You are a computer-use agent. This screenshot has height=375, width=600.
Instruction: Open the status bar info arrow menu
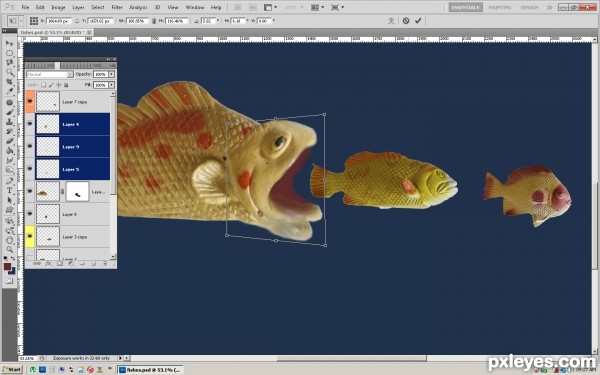point(120,358)
